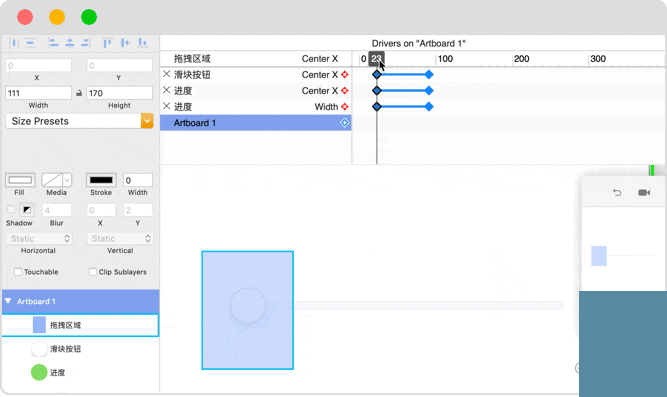667x397 pixels.
Task: Align layers to horizontal center
Action: tap(70, 43)
